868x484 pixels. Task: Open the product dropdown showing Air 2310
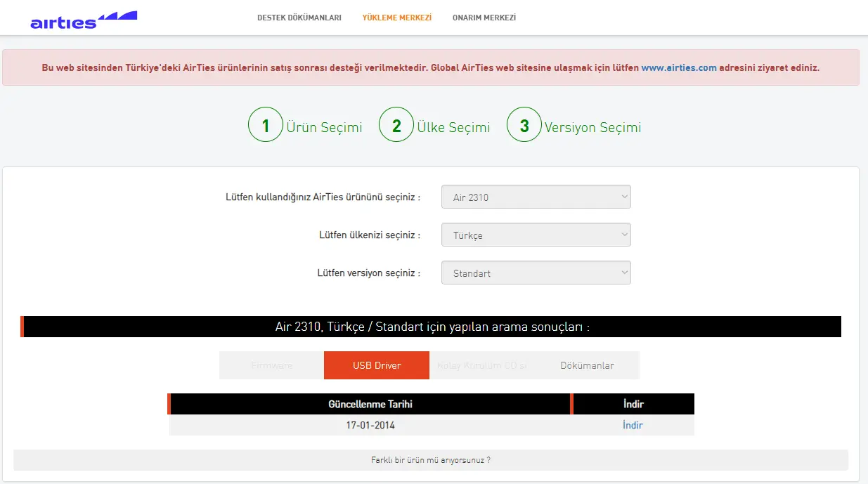click(536, 197)
